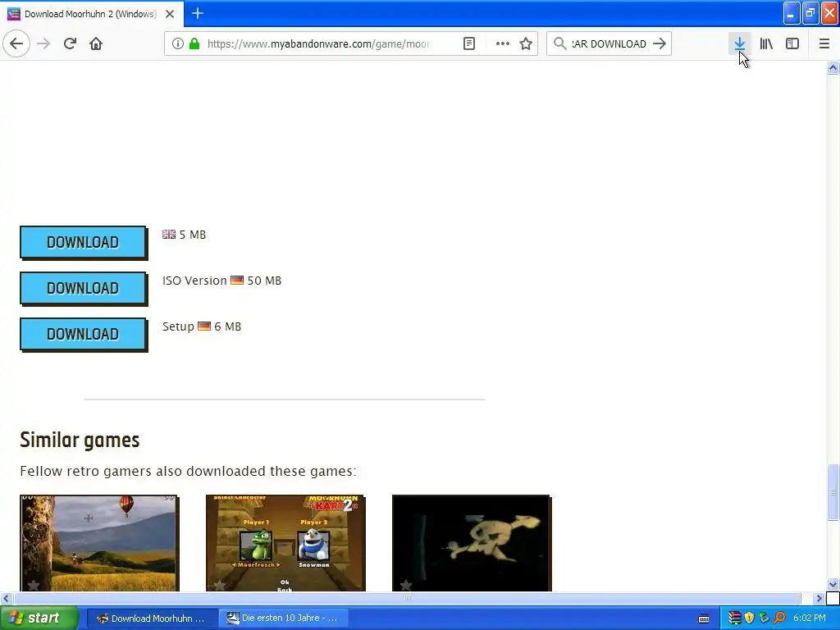
Task: Toggle reader view icon
Action: 468,43
